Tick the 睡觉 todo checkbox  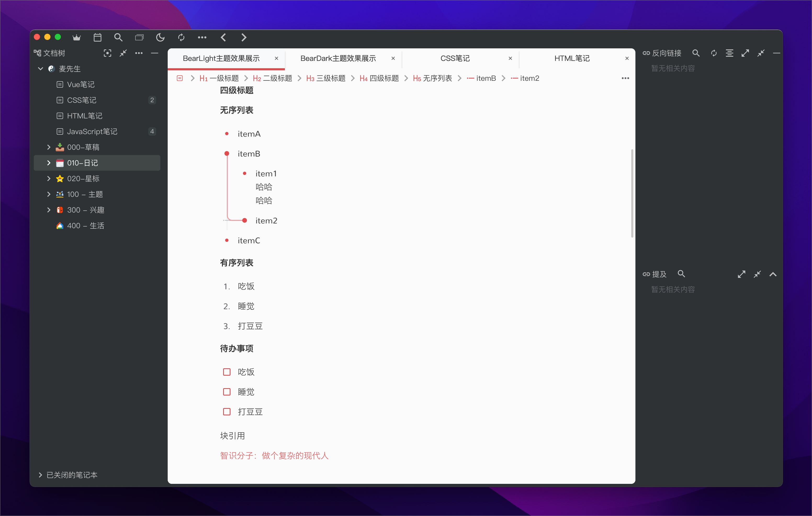pos(227,392)
